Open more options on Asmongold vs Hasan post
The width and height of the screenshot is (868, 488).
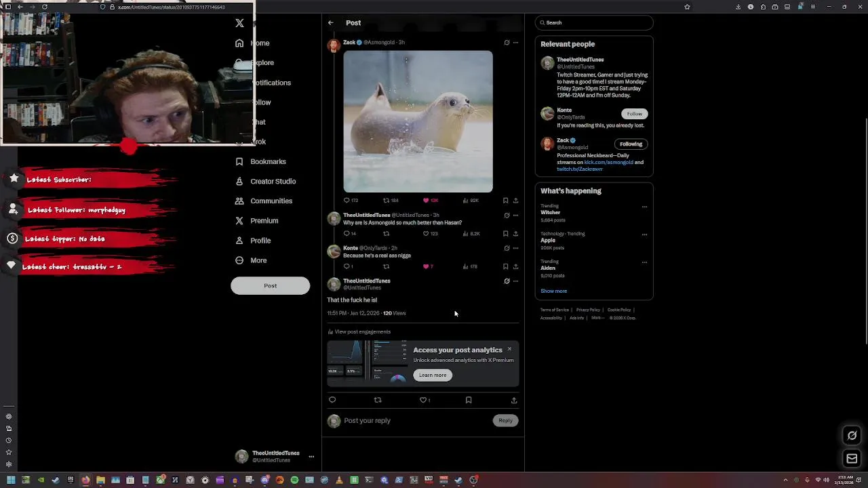515,216
